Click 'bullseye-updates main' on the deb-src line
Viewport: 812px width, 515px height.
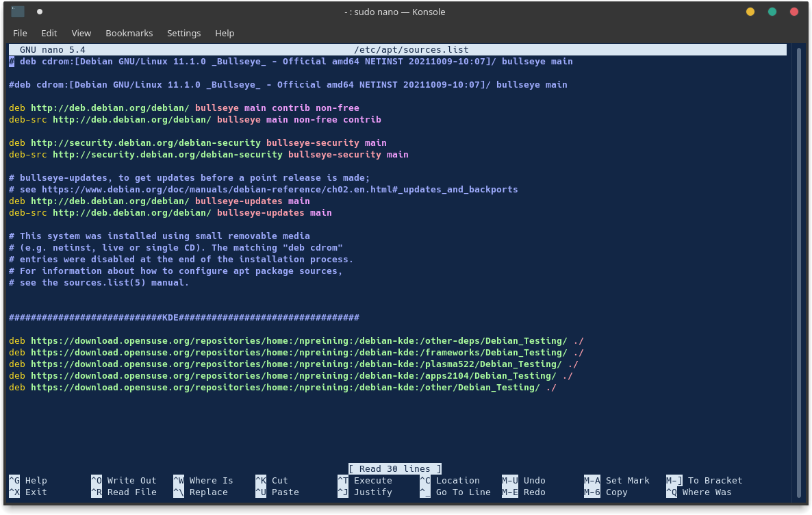[275, 213]
